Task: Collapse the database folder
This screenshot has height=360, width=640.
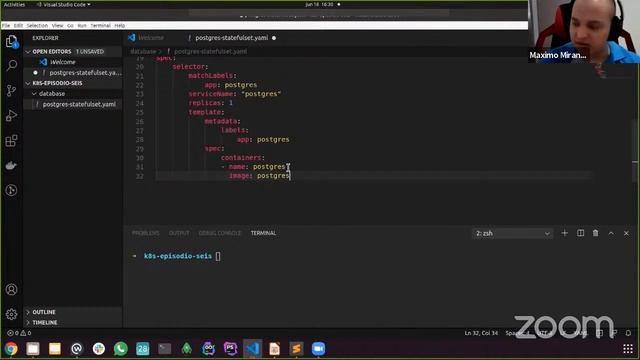Action: tap(34, 93)
